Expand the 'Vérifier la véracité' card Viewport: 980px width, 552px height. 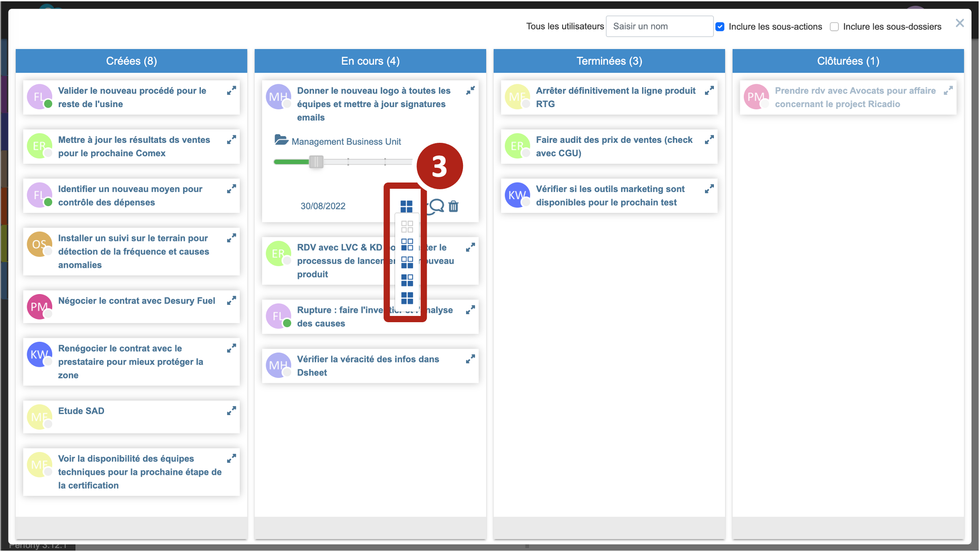tap(470, 359)
